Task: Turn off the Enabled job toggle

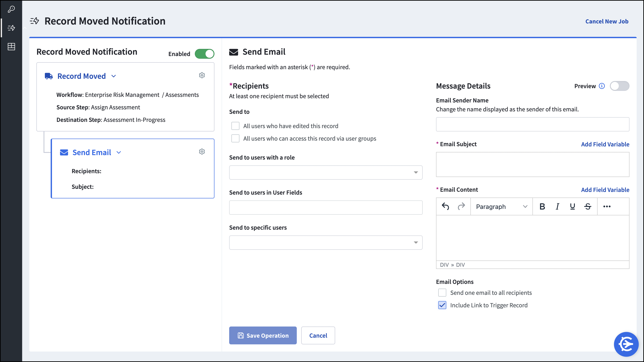Action: 204,54
